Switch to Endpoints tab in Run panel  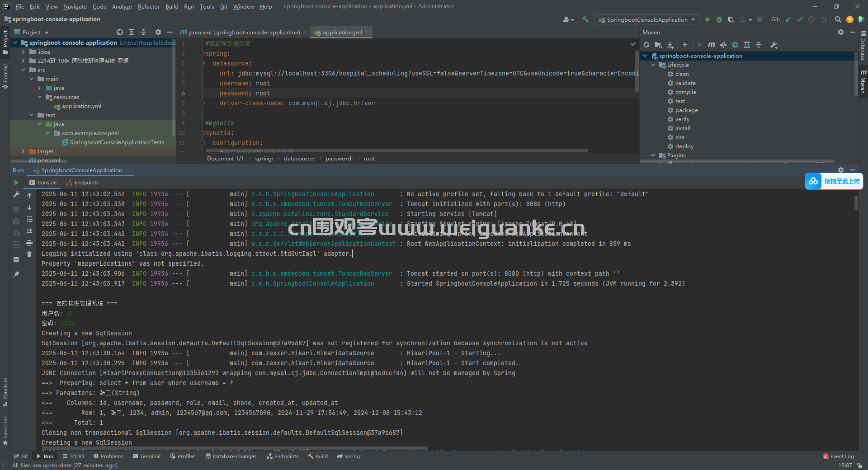82,183
